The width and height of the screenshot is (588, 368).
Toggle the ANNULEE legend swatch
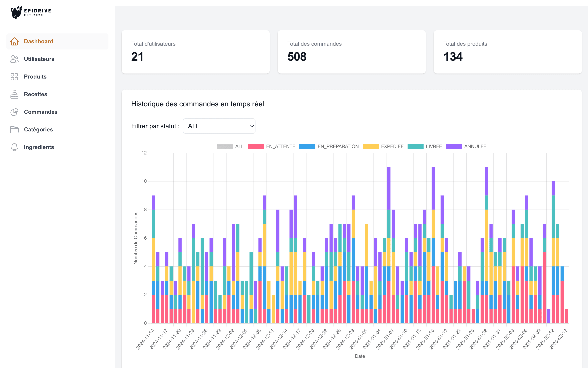pos(454,146)
